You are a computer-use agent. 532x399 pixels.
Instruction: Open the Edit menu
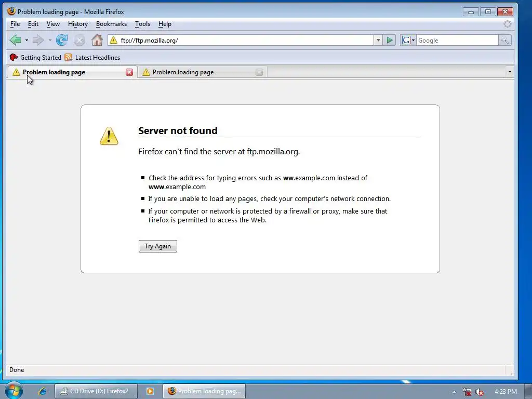(33, 24)
